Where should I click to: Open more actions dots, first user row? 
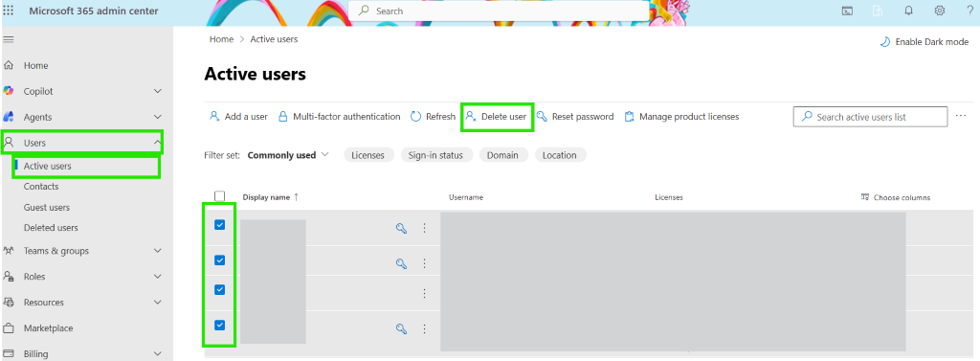[424, 228]
